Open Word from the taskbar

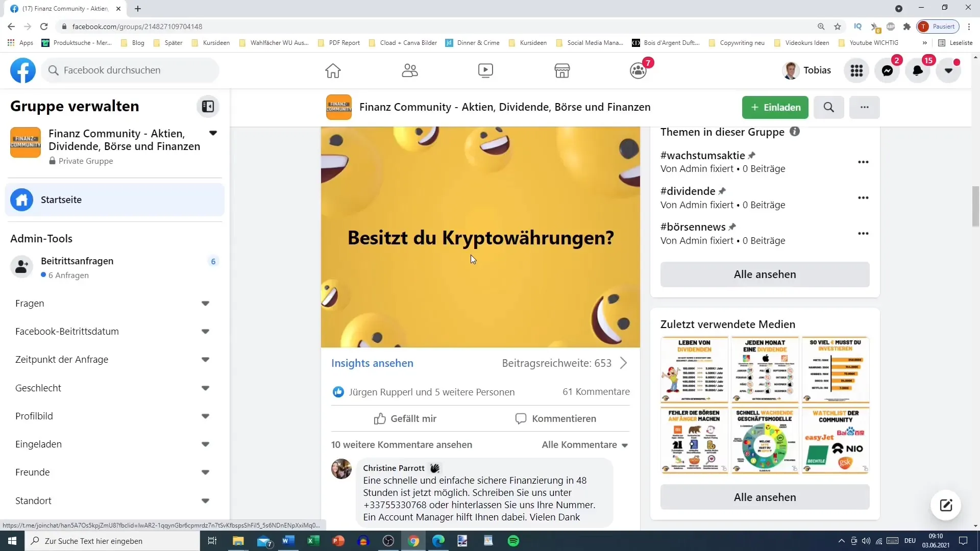point(288,541)
